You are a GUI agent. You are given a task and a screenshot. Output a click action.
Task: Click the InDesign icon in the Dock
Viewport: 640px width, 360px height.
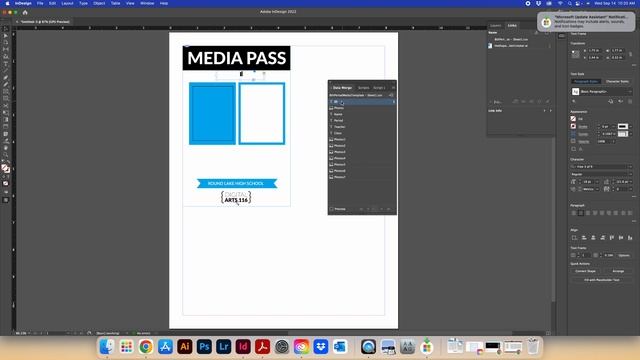click(x=243, y=347)
